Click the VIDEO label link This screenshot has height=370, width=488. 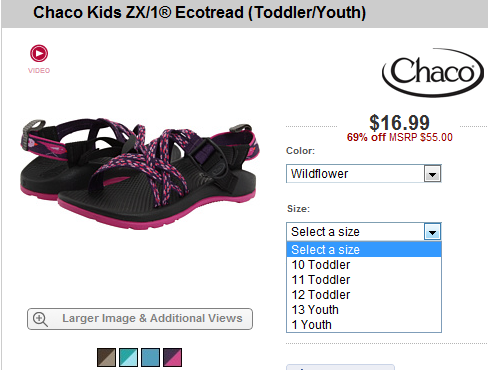39,71
